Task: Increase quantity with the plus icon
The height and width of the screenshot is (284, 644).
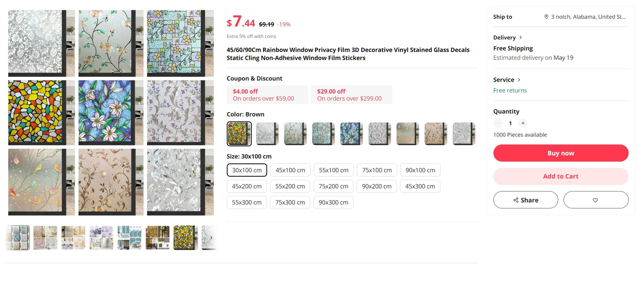Action: (x=523, y=123)
